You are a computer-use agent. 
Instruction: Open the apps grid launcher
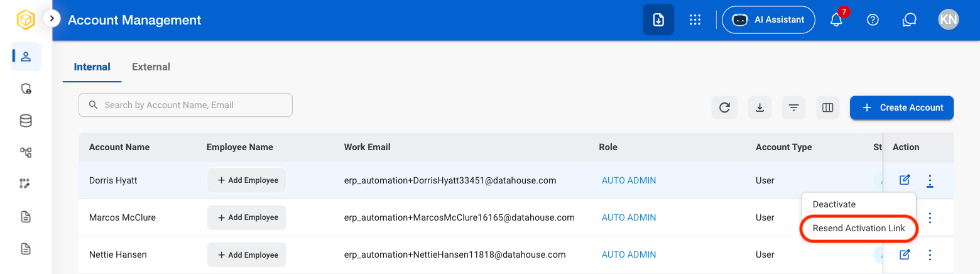tap(695, 19)
